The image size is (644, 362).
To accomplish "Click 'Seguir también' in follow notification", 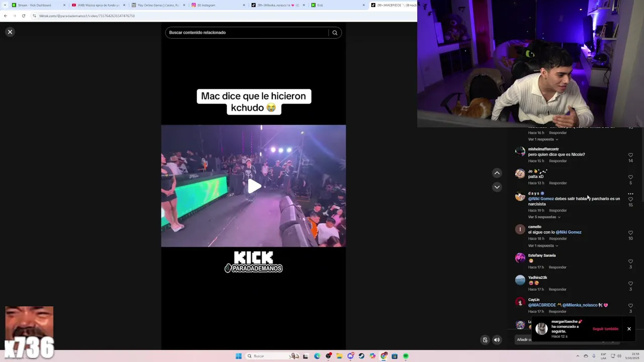I will coord(605,329).
